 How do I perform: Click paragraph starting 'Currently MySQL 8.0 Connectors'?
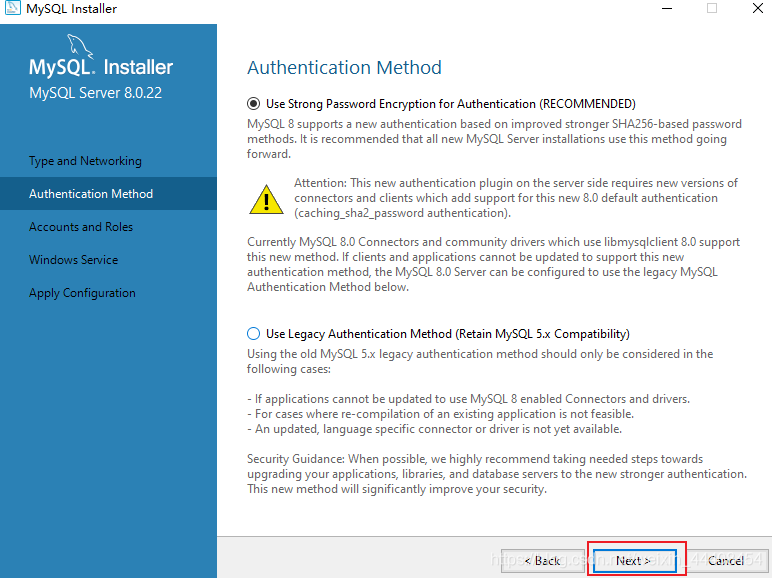(x=493, y=264)
